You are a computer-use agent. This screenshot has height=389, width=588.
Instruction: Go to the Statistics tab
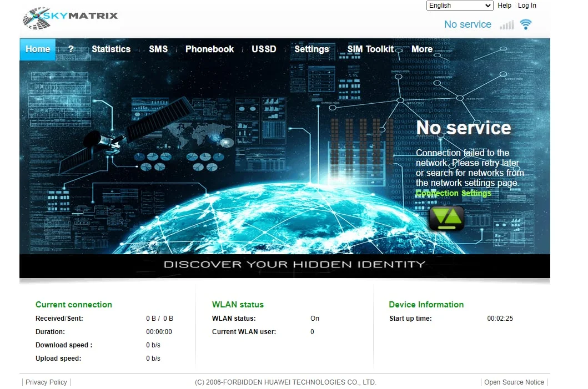(111, 49)
